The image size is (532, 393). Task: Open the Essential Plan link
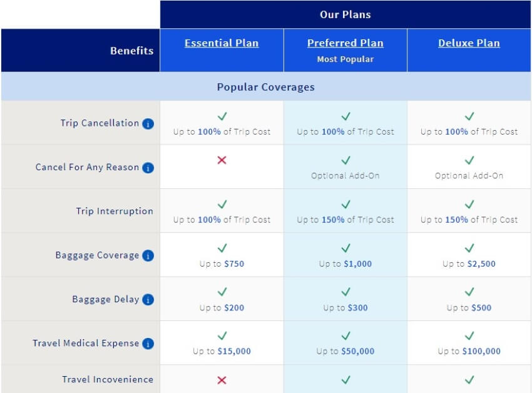click(x=222, y=43)
